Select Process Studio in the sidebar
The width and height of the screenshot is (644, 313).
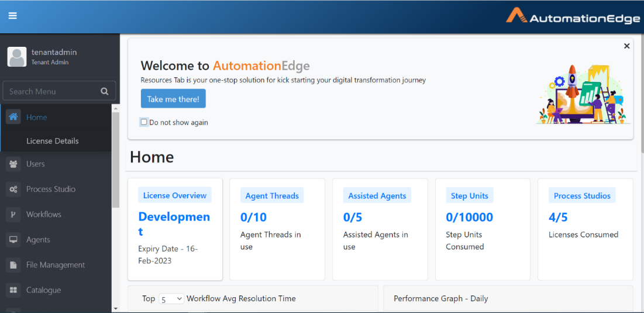click(x=51, y=190)
